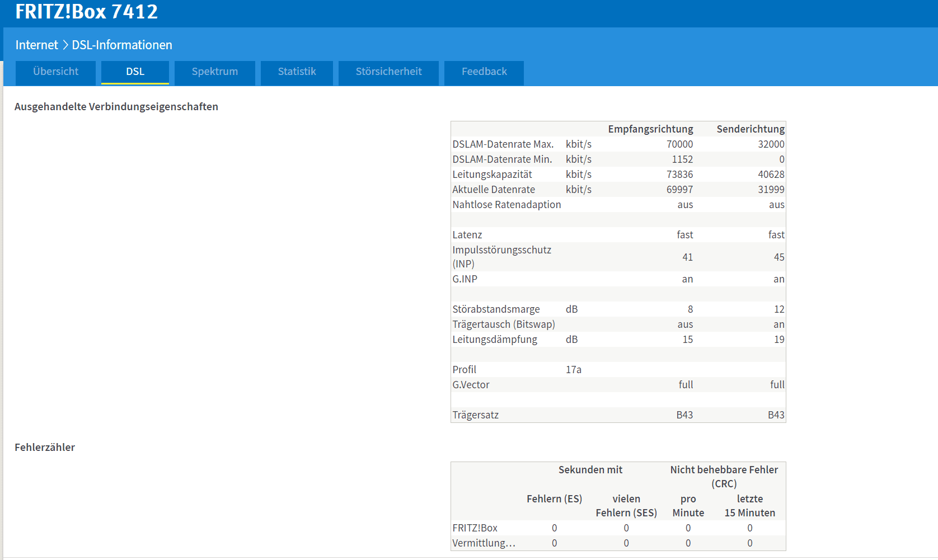
Task: Select the DSL tab
Action: 135,72
